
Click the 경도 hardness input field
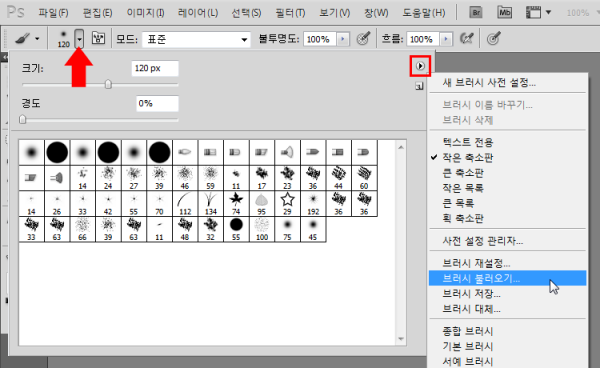point(157,104)
